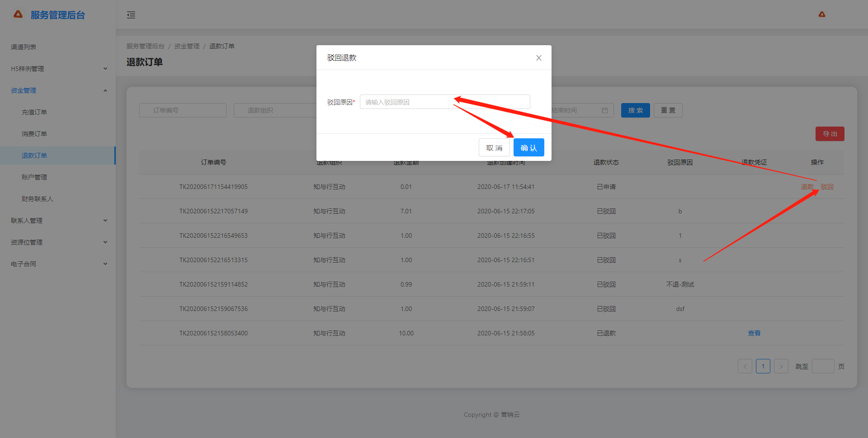868x438 pixels.
Task: Click the sidebar collapse menu icon
Action: (131, 15)
